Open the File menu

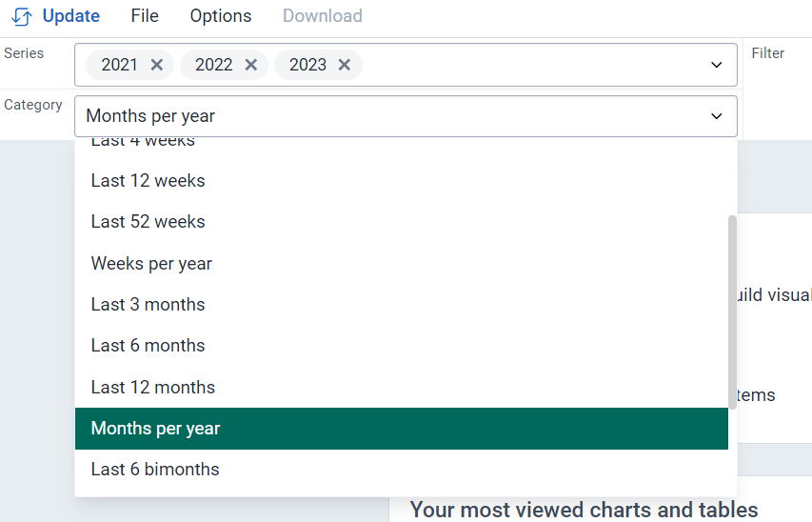145,16
